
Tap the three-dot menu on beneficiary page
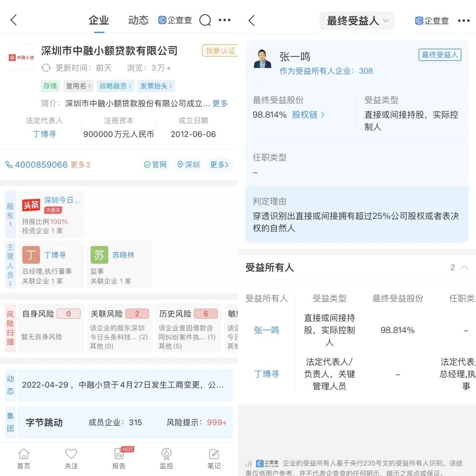pyautogui.click(x=464, y=21)
